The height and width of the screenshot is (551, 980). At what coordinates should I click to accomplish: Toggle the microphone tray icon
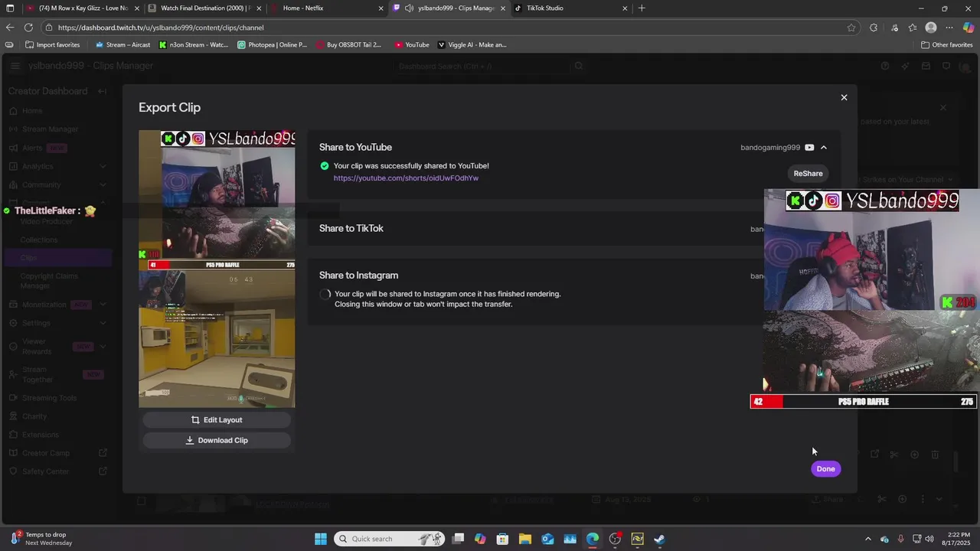[900, 539]
